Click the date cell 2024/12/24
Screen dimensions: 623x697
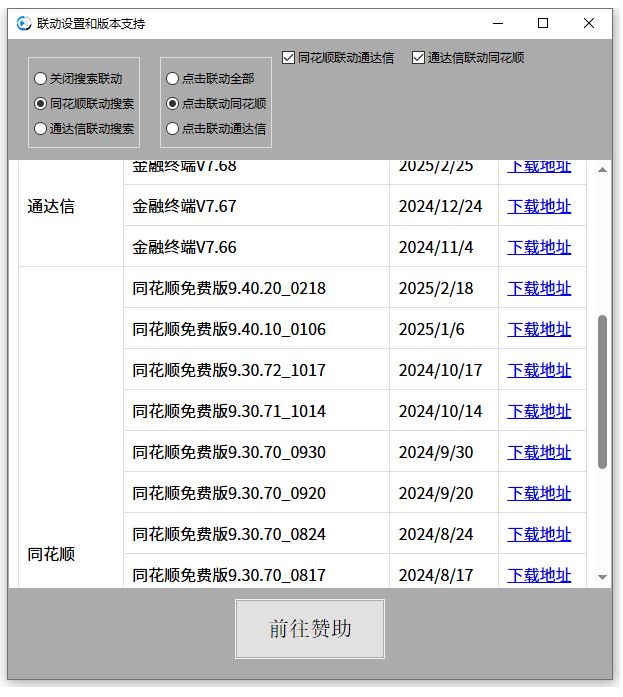pos(444,206)
